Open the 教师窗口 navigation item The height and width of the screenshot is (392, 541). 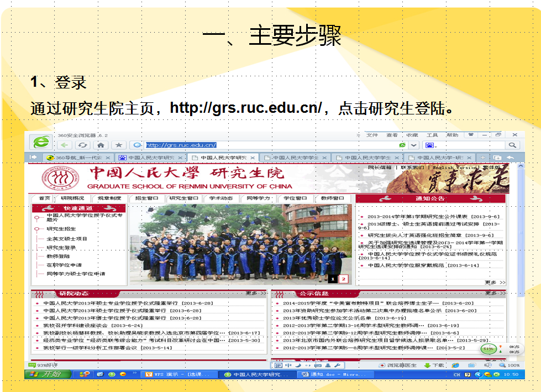(x=332, y=198)
